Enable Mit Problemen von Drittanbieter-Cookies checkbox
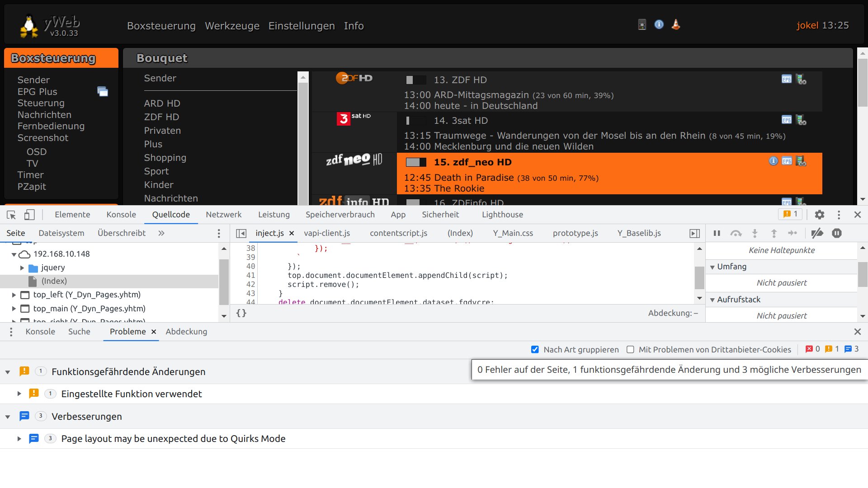Image resolution: width=868 pixels, height=488 pixels. 630,349
